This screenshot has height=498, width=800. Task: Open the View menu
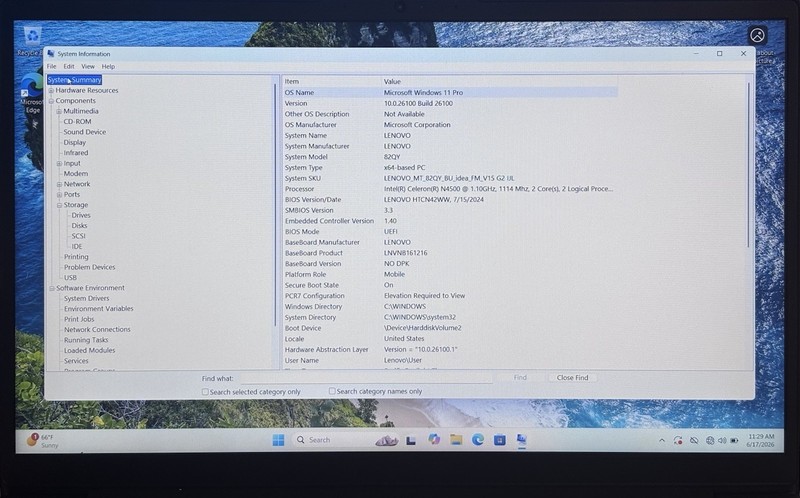(88, 66)
